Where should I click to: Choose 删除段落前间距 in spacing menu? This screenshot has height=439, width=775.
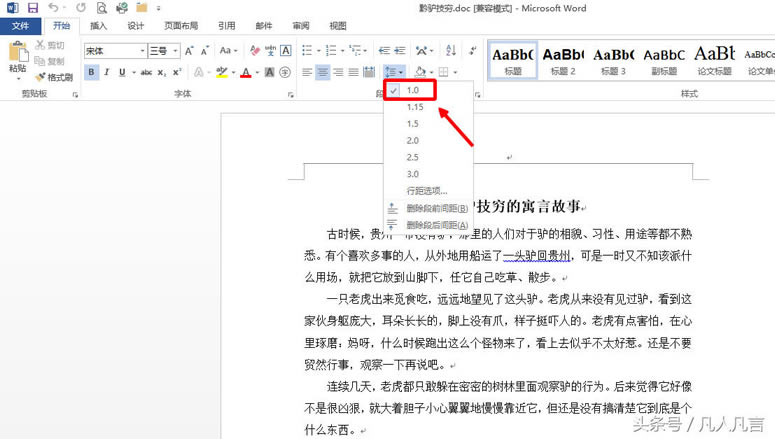click(437, 208)
